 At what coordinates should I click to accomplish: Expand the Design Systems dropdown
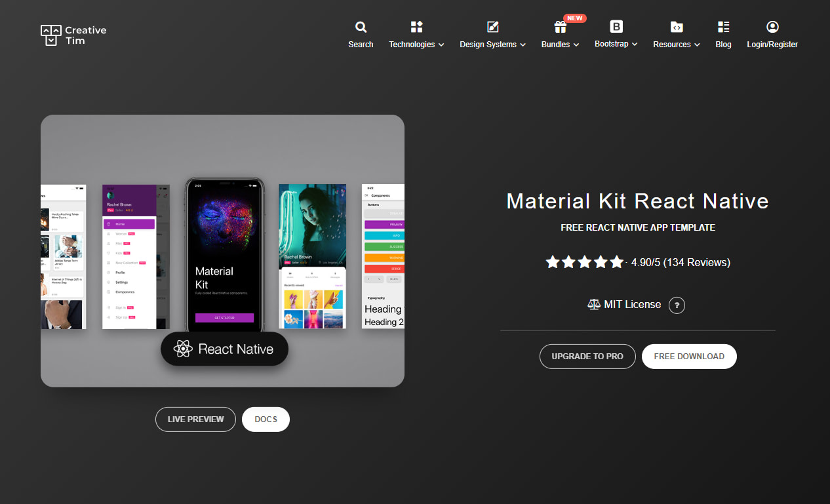click(x=492, y=45)
